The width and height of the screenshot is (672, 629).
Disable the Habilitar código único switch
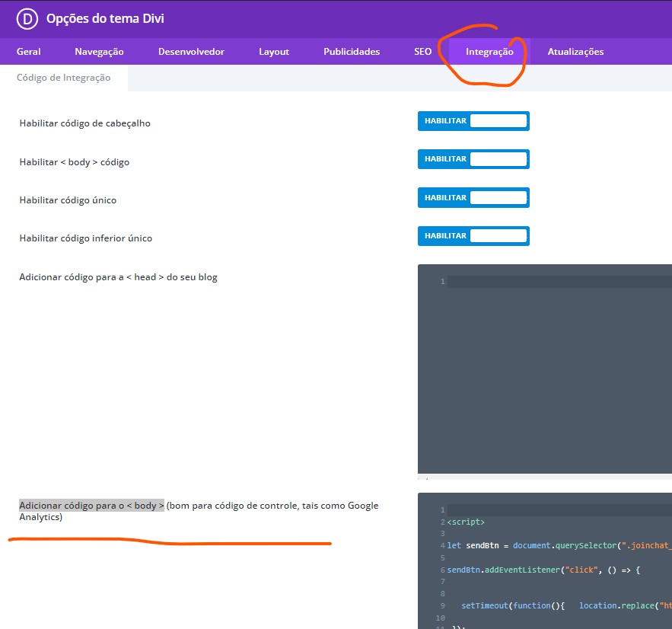(x=473, y=198)
